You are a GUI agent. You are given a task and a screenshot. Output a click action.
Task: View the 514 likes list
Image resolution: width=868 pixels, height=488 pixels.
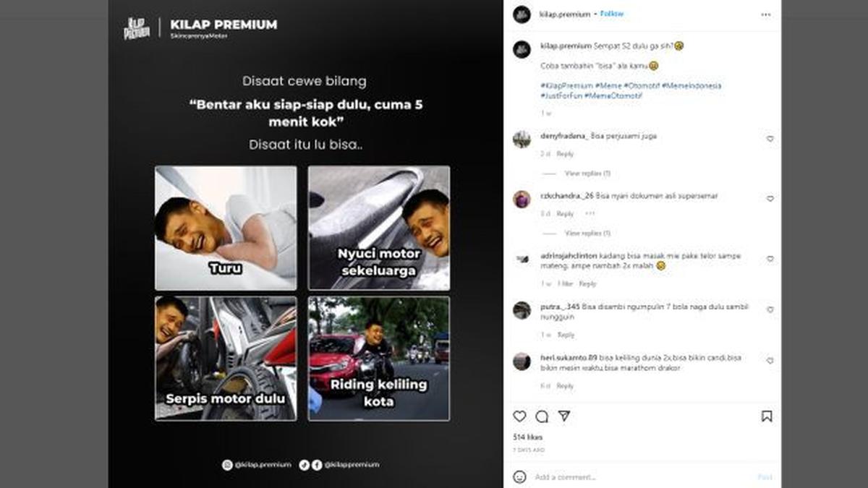pyautogui.click(x=527, y=437)
